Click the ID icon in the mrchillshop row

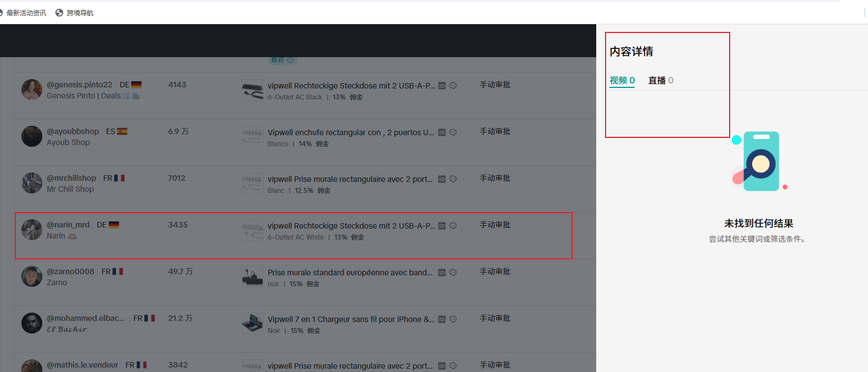coord(442,179)
